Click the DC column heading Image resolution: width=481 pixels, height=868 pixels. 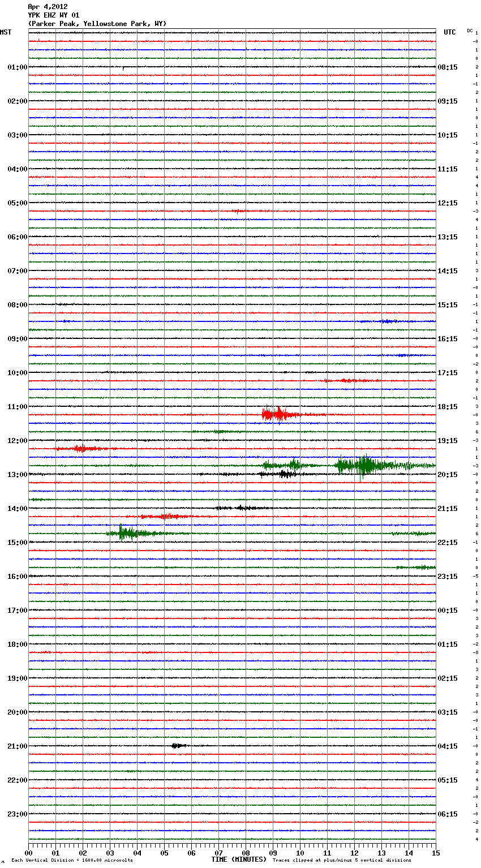[470, 31]
